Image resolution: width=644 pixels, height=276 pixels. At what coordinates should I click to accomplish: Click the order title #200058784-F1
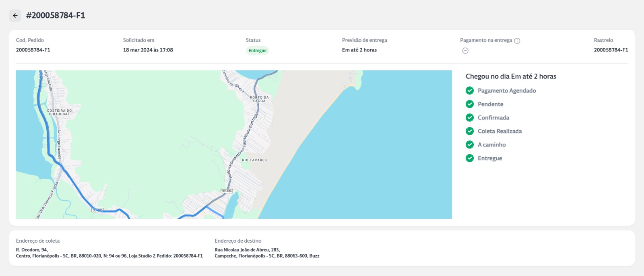56,16
